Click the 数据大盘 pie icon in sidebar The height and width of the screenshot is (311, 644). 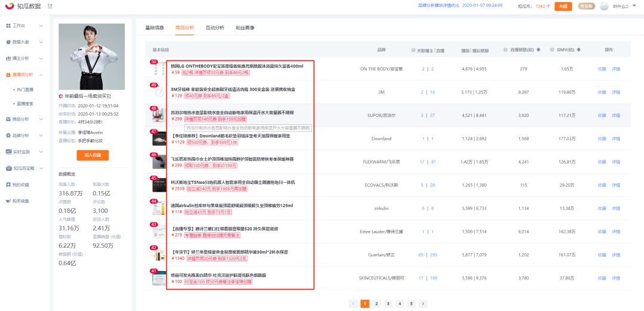[8, 42]
